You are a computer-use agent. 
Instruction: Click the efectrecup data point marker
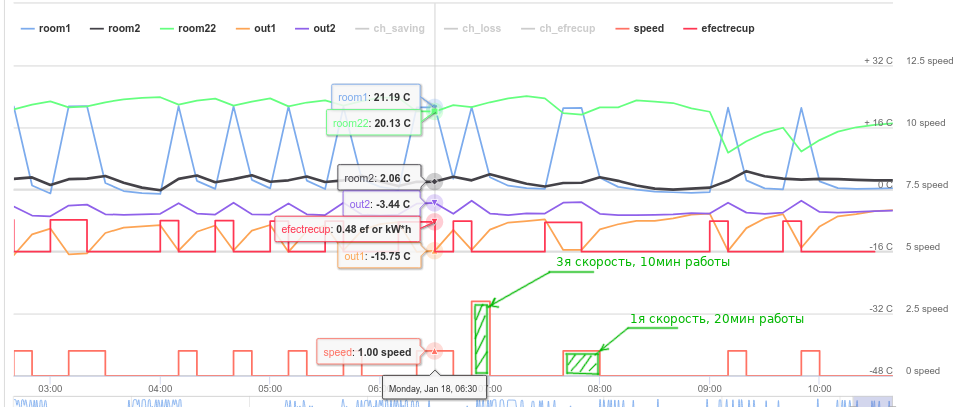coord(435,222)
